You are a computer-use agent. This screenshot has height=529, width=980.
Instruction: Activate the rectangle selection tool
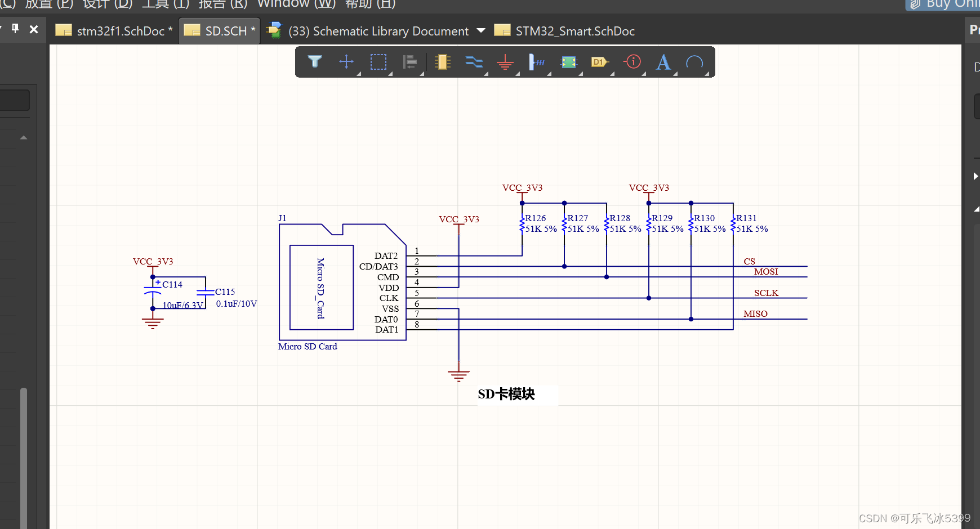click(x=378, y=61)
